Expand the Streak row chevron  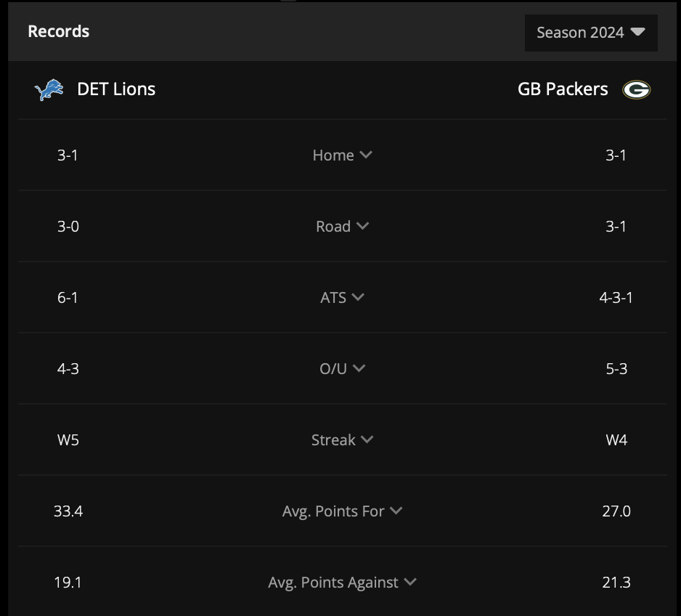[367, 439]
